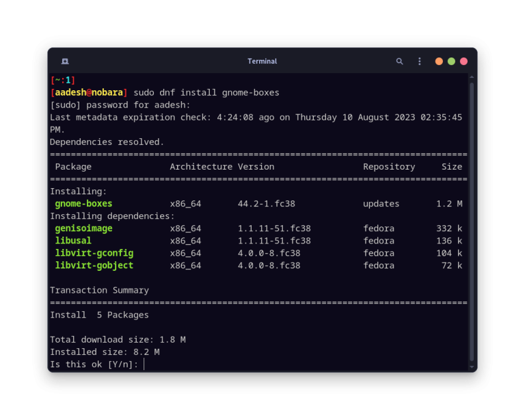Click the Total download size line

(x=118, y=340)
